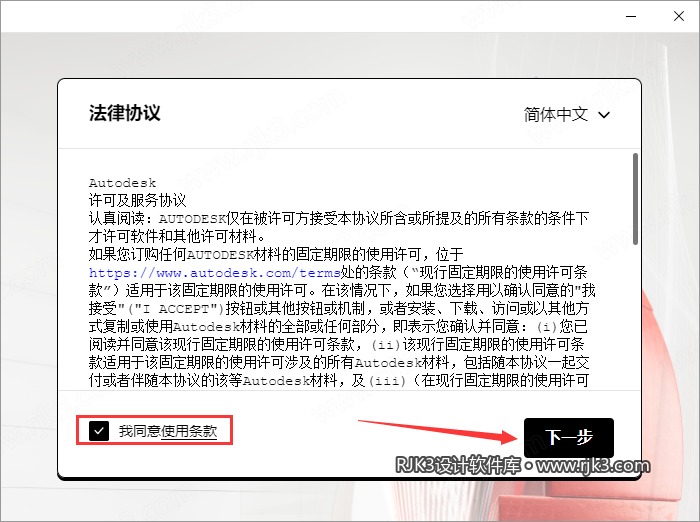Screen dimensions: 700x522
Task: Open the 使用条款 underlined link
Action: click(x=189, y=431)
